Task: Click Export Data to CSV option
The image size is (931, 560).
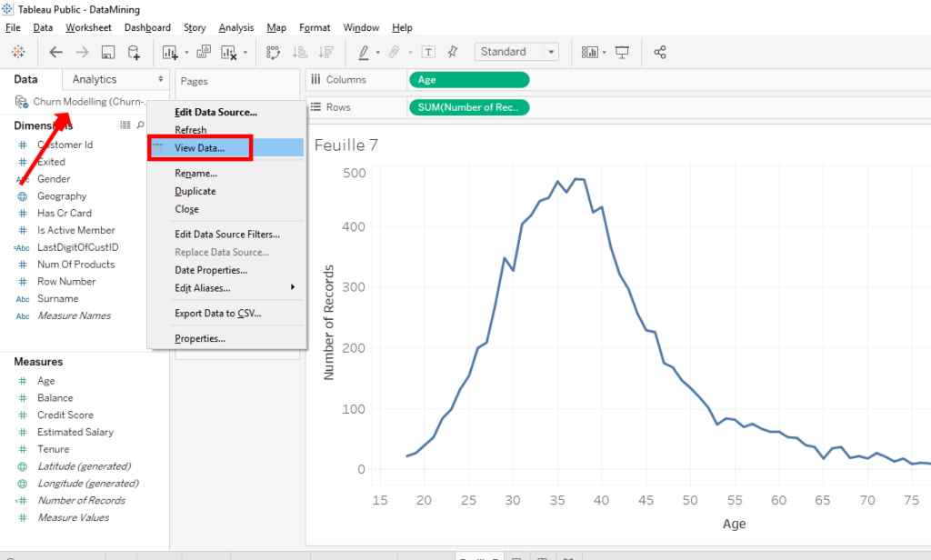Action: [215, 314]
